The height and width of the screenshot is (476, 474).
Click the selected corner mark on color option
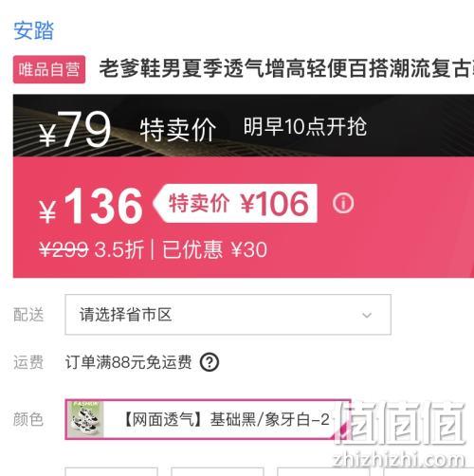tap(343, 432)
